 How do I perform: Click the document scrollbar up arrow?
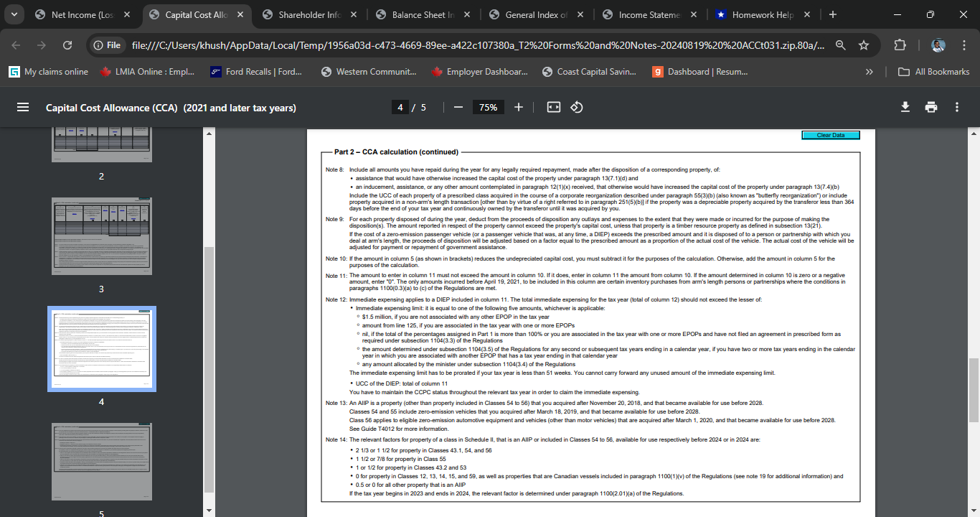coord(974,134)
